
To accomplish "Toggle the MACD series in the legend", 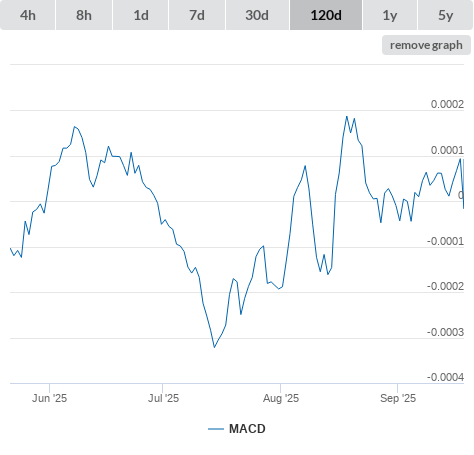I will tap(237, 429).
